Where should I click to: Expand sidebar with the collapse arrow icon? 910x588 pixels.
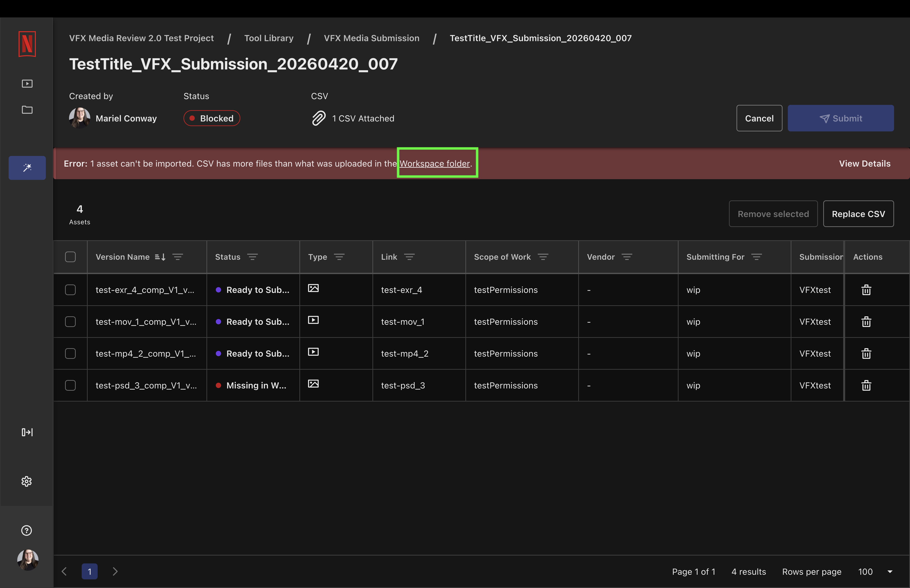point(27,432)
